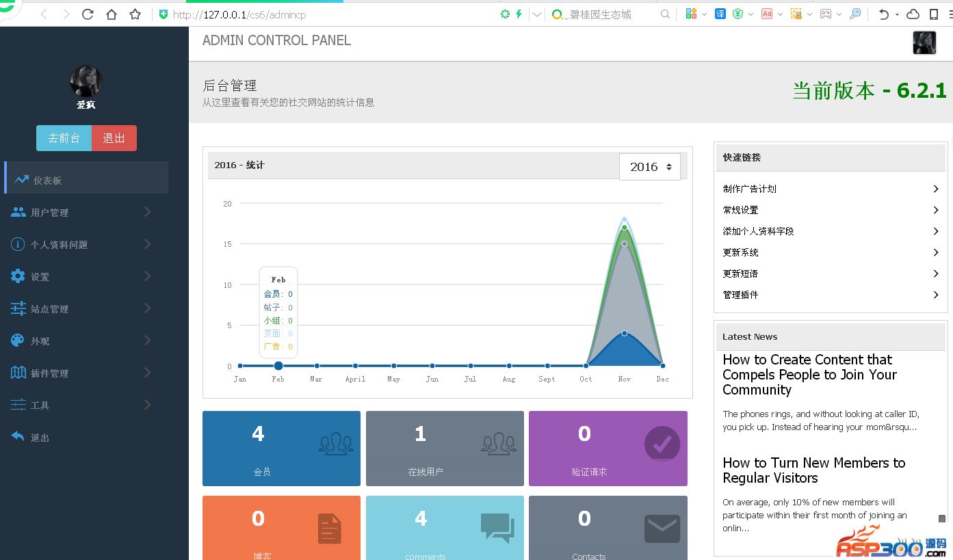Click the Nov data point on 会员 line
This screenshot has height=560, width=953.
coord(625,333)
